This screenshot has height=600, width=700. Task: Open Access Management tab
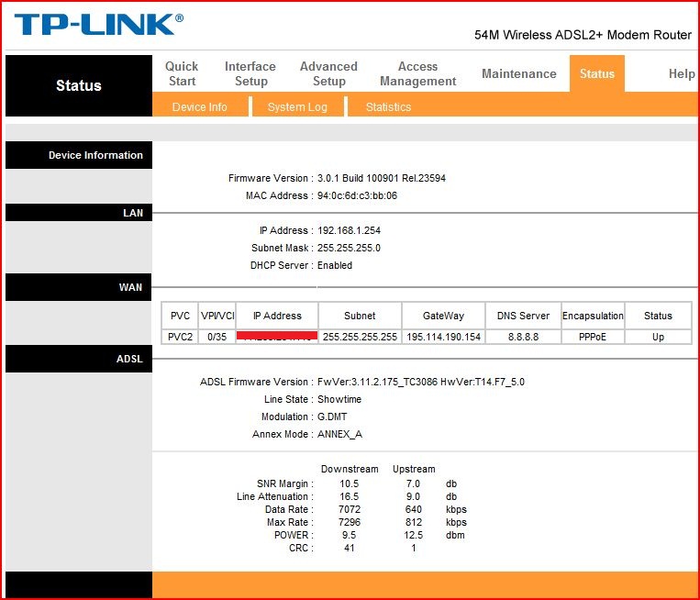417,73
